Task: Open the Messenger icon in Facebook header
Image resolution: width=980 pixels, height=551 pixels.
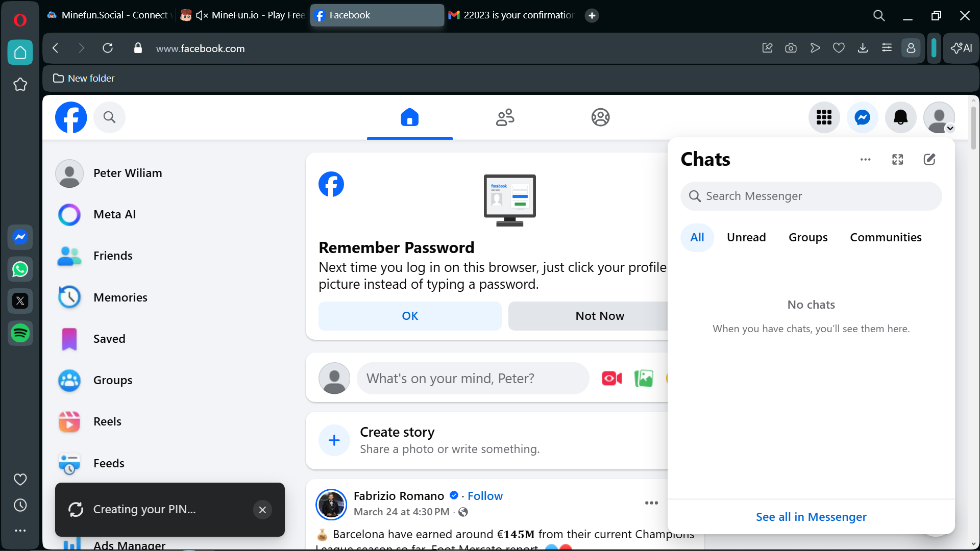Action: [x=862, y=117]
